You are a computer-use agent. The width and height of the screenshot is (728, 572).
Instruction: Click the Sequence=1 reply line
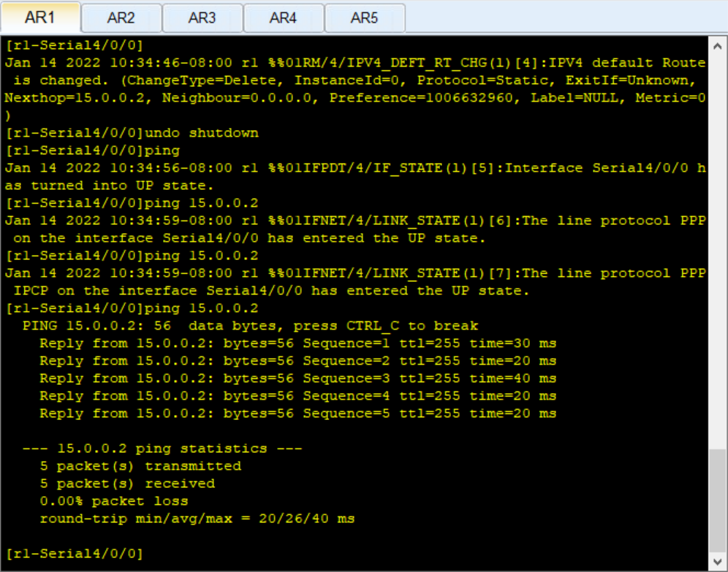tap(297, 343)
